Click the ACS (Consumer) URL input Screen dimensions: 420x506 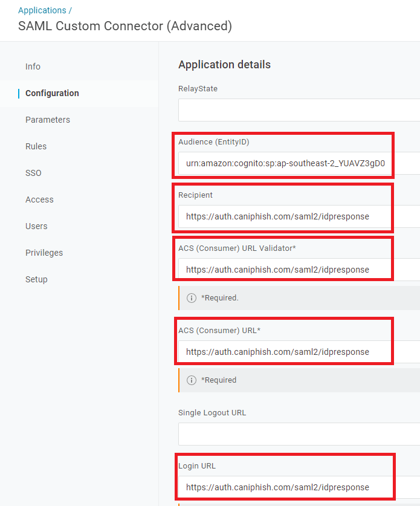pos(299,352)
